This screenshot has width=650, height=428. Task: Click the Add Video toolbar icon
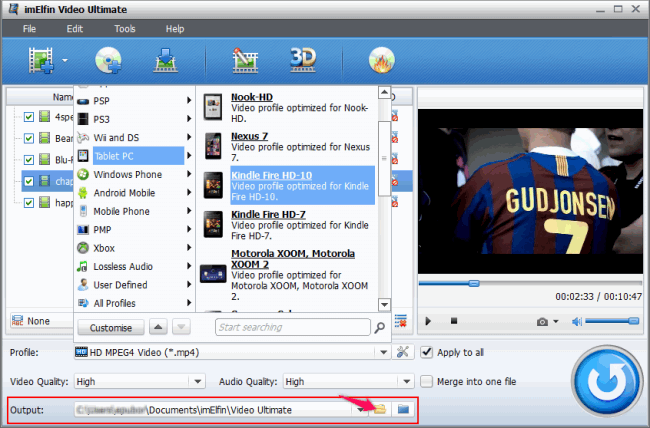[x=41, y=61]
